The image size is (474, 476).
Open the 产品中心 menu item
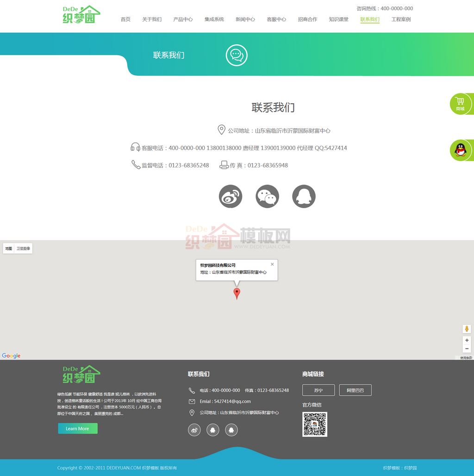183,19
